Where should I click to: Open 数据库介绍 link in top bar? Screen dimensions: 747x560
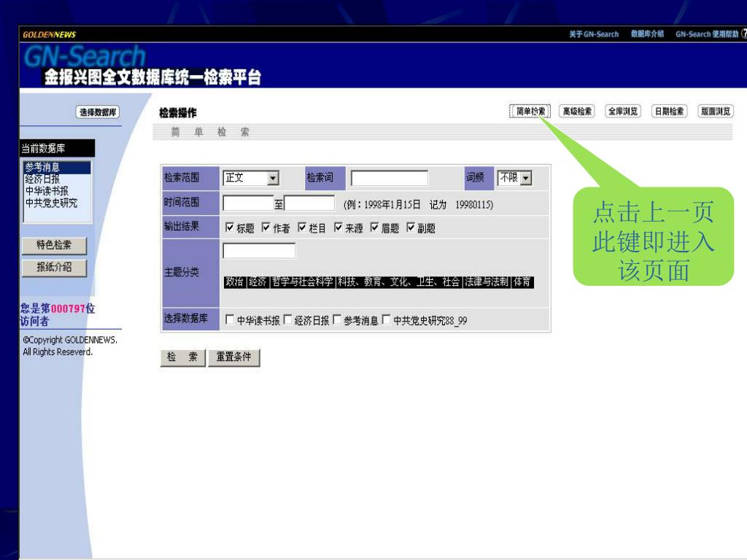[x=648, y=34]
